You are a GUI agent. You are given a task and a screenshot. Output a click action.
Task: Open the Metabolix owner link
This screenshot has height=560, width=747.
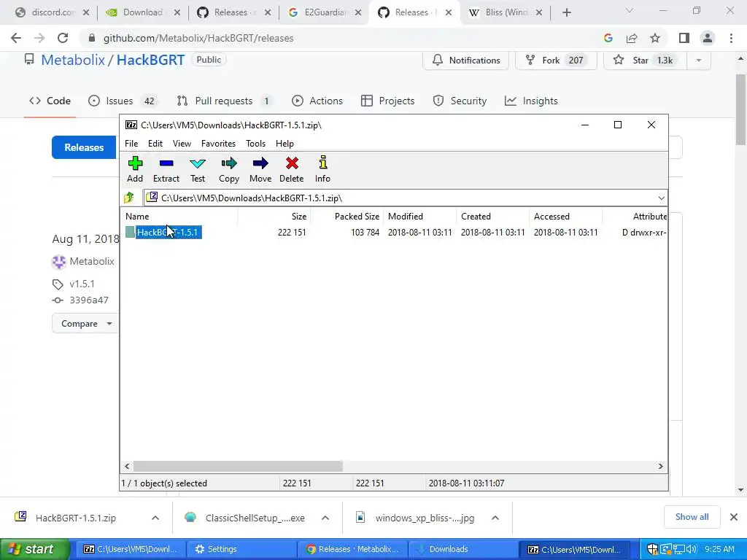[73, 60]
